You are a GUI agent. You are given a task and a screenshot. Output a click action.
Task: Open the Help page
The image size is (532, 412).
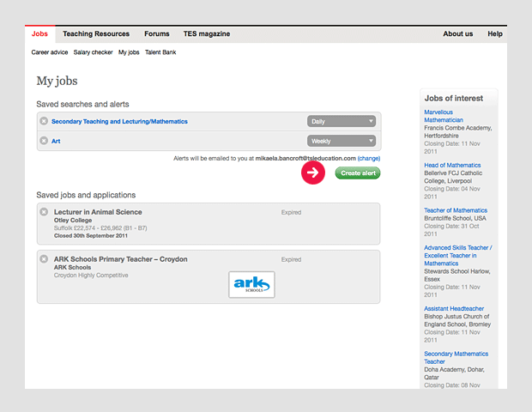495,34
